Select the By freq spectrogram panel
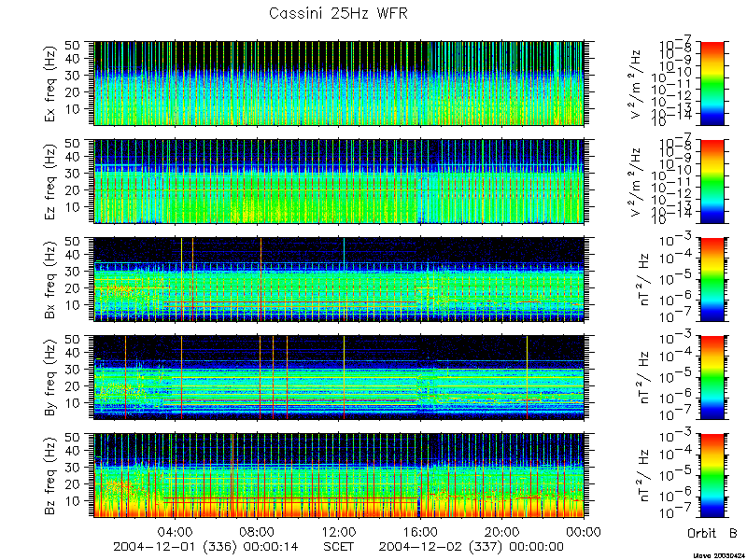The height and width of the screenshot is (560, 747). (339, 378)
